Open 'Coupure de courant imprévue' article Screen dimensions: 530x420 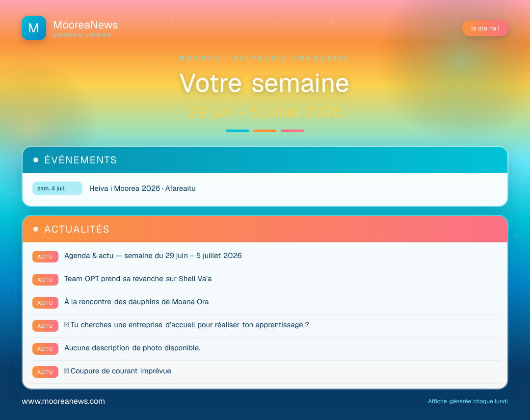point(118,371)
